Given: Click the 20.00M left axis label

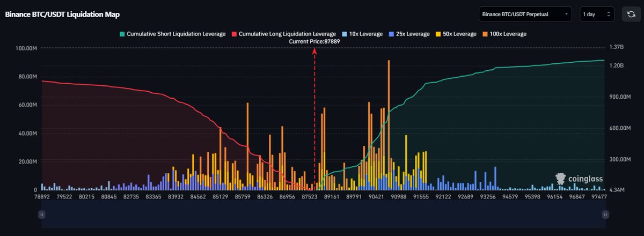Looking at the screenshot, I should click(x=28, y=161).
